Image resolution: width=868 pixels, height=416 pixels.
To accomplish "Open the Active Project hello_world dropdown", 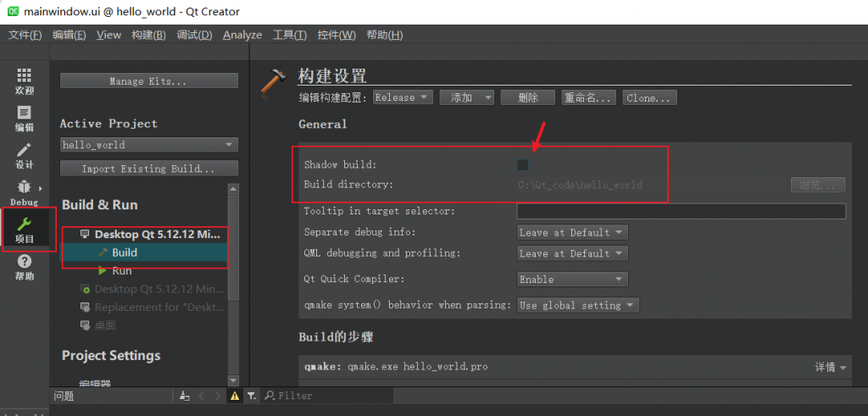I will [149, 144].
